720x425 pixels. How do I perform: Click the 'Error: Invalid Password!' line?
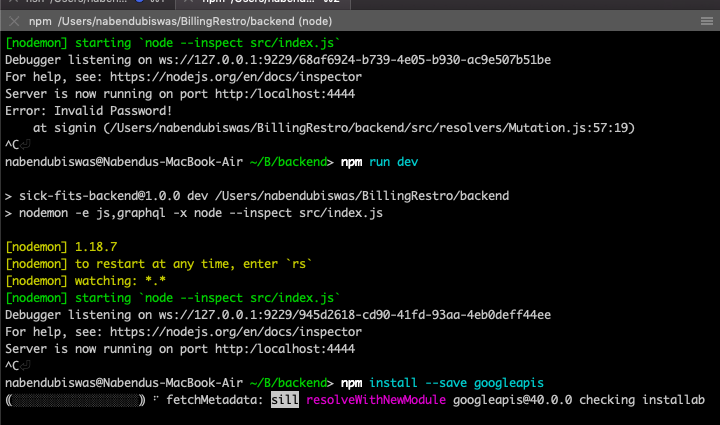pyautogui.click(x=88, y=111)
